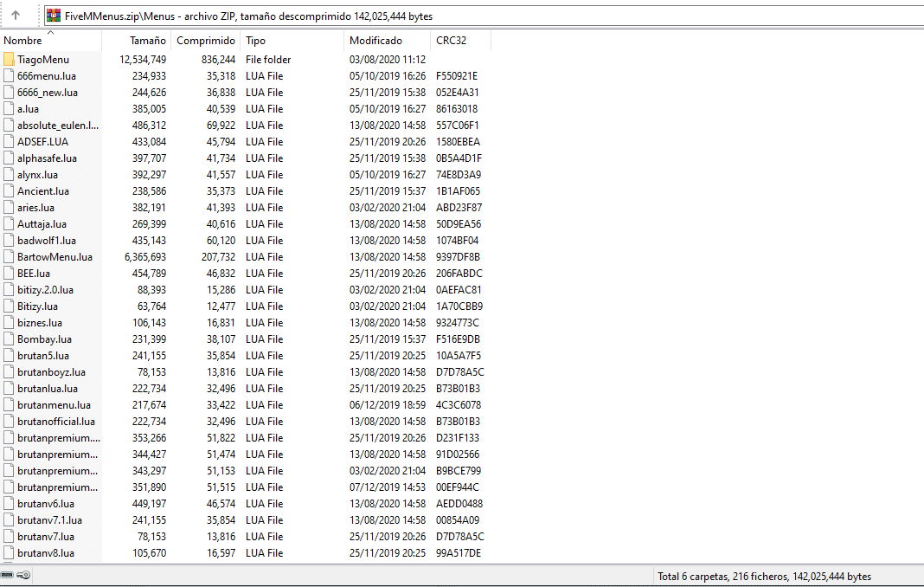Click file icon of Bitizy.lua
The height and width of the screenshot is (587, 924).
9,306
